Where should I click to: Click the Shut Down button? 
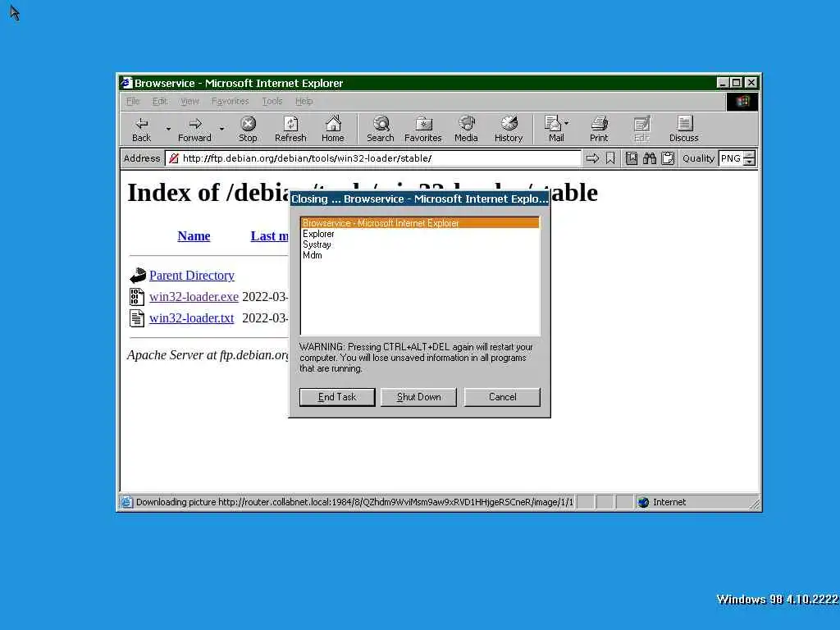point(418,397)
